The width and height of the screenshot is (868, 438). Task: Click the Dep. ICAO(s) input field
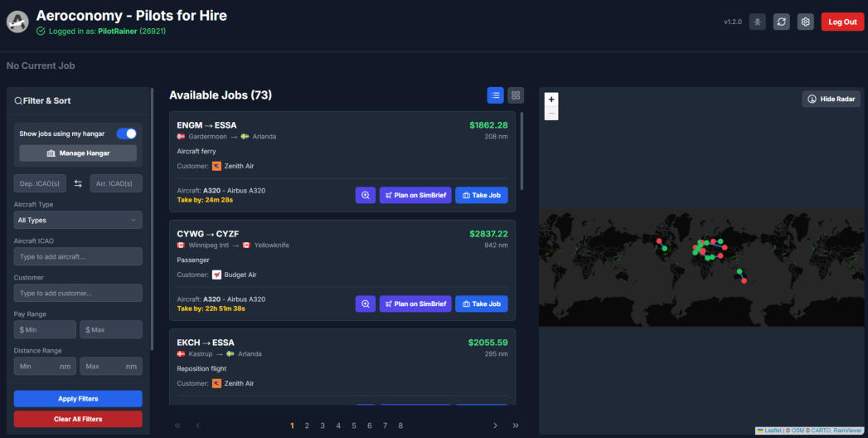tap(40, 183)
